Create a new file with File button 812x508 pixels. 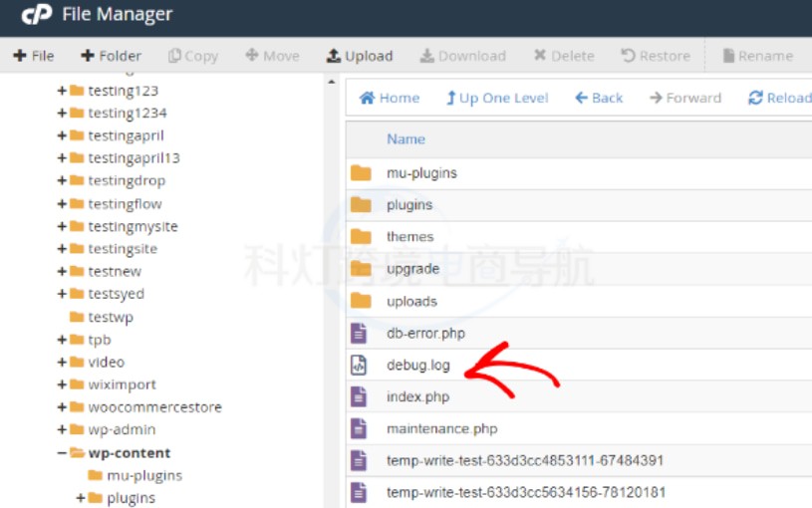coord(33,56)
